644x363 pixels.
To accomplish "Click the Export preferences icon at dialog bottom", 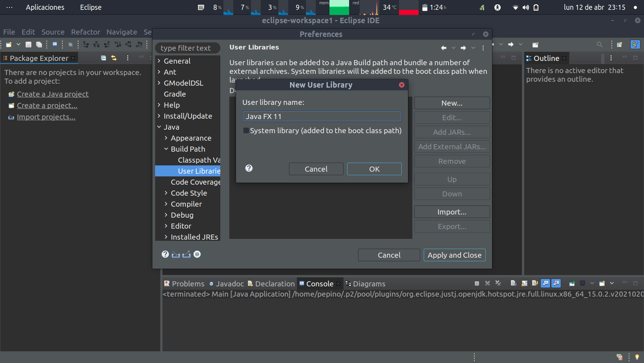I will pos(187,255).
